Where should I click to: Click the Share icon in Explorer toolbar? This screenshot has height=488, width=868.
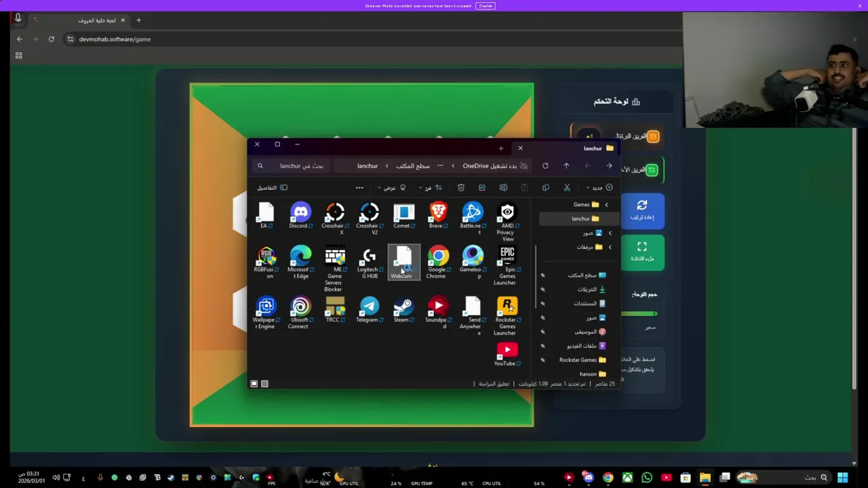click(482, 188)
